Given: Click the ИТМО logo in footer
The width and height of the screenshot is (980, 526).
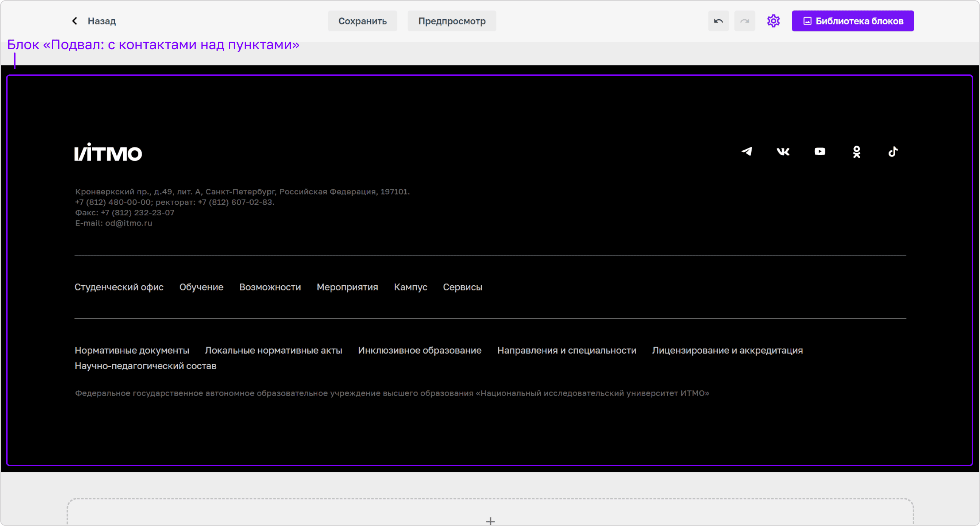Looking at the screenshot, I should 108,152.
